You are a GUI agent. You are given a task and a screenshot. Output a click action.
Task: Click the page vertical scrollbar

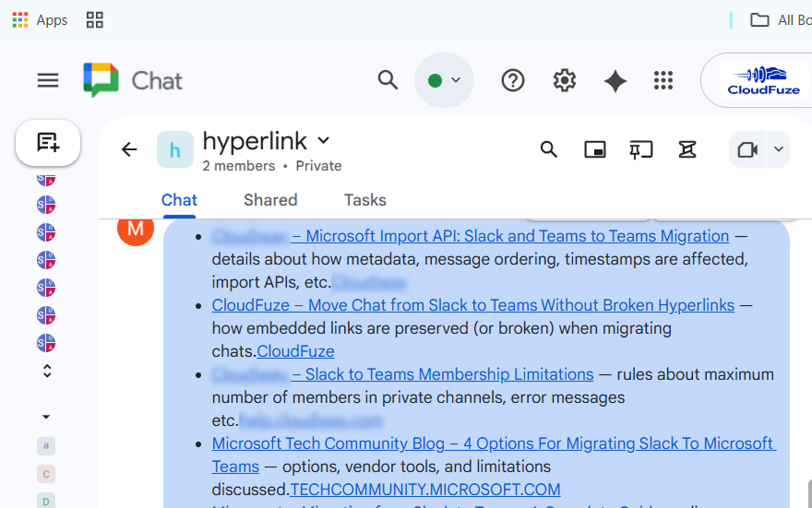[809, 494]
